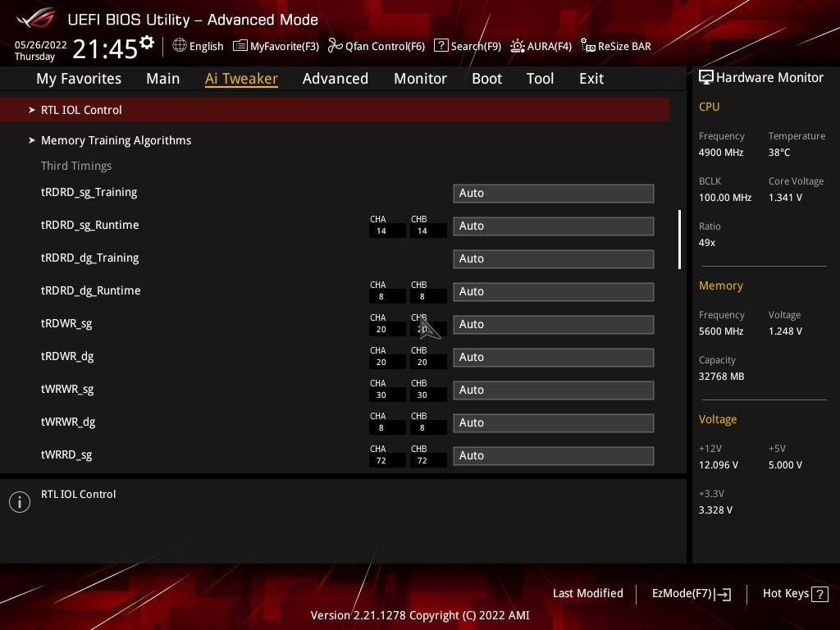Click the settings list scrollbar
This screenshot has height=630, width=840.
(x=680, y=240)
